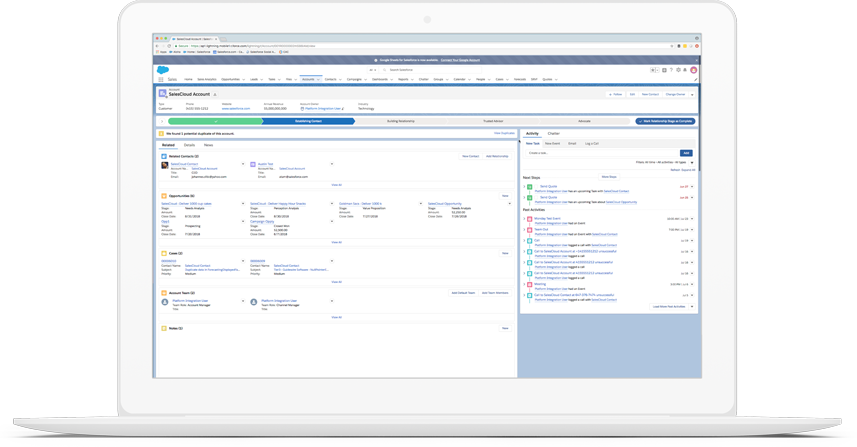Click the Opportunities section icon
Viewport: 857px width, 447px height.
click(164, 196)
